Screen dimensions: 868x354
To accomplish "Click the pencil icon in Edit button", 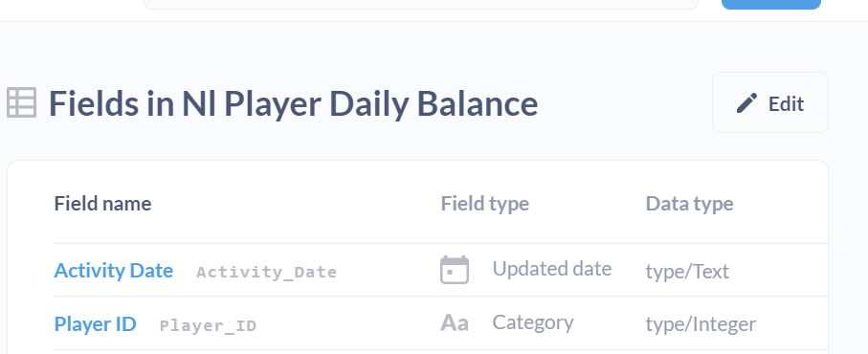I will [746, 103].
